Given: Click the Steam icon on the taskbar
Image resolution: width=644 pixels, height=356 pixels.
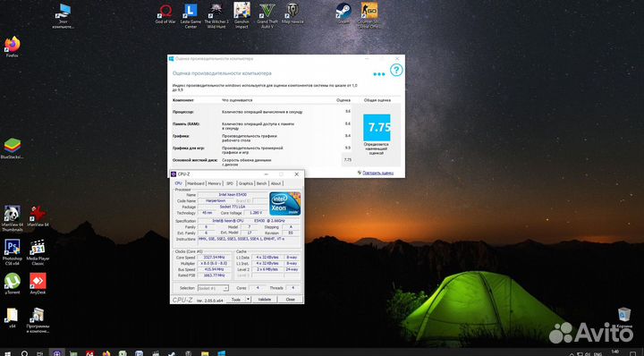Looking at the screenshot, I should coord(172,353).
